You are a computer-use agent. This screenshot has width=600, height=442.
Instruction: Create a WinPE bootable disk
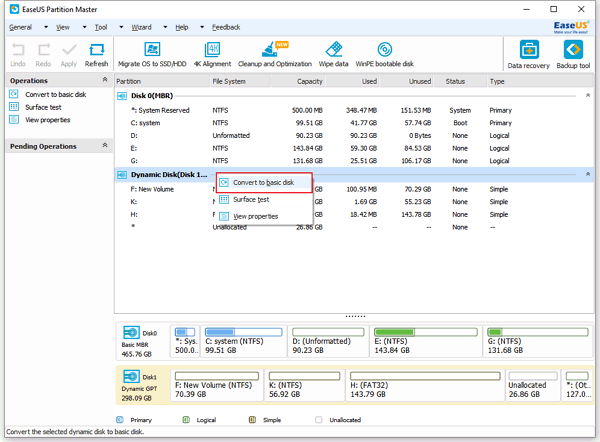pyautogui.click(x=385, y=54)
